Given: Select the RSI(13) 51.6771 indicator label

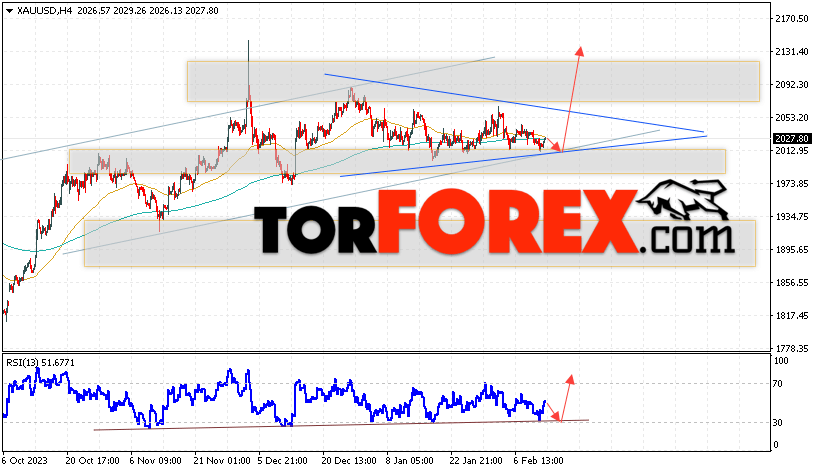Looking at the screenshot, I should pos(41,363).
